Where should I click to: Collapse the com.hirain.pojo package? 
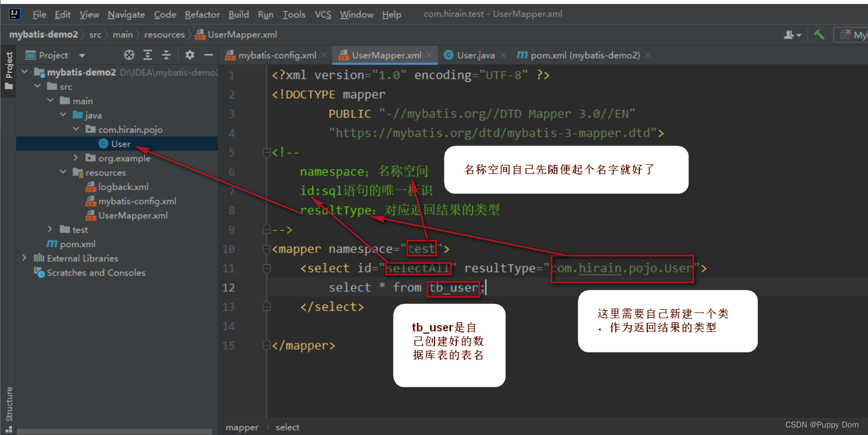click(76, 129)
